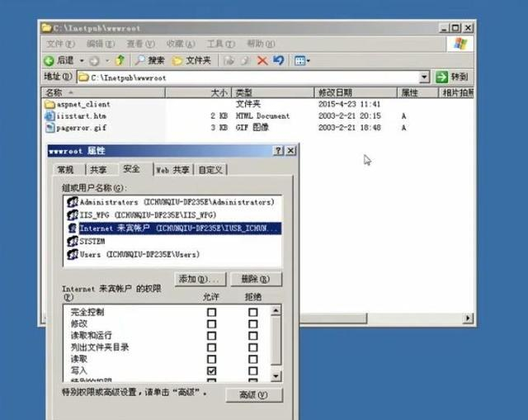
Task: Select the Administrators group entry
Action: click(172, 202)
